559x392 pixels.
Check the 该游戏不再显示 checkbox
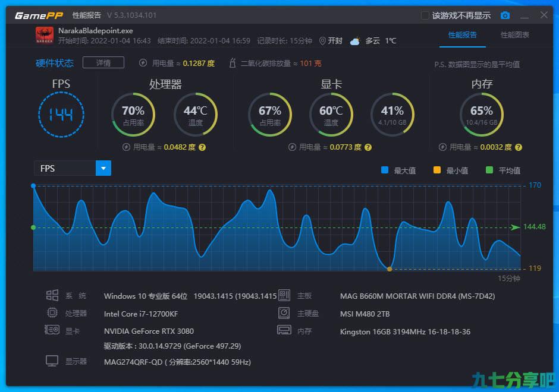click(425, 15)
